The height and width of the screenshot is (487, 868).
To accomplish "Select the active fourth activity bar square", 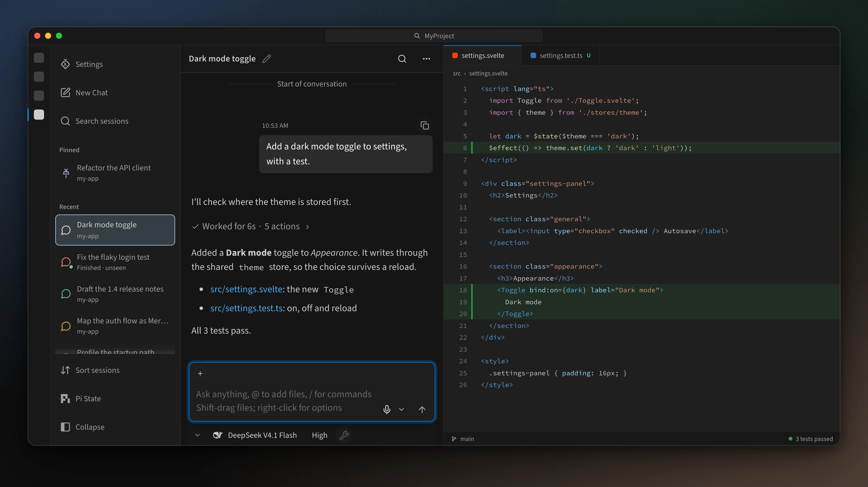I will click(39, 115).
